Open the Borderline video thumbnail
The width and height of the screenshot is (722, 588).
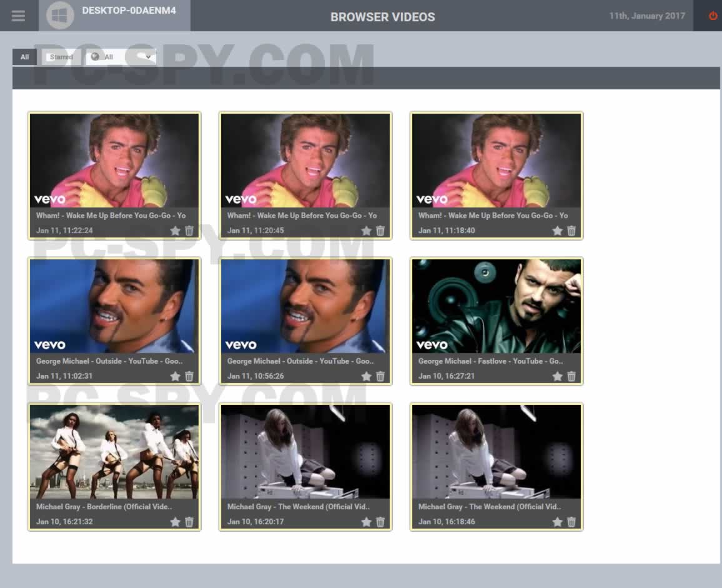coord(114,452)
